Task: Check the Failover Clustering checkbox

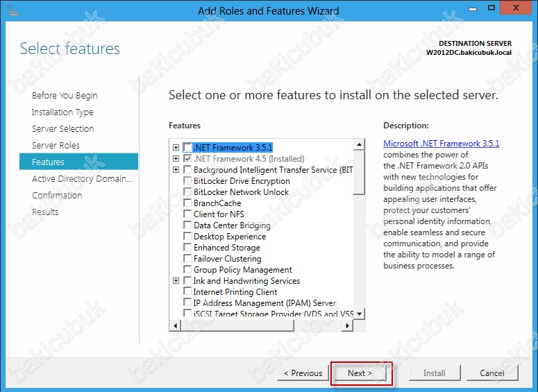Action: point(187,258)
